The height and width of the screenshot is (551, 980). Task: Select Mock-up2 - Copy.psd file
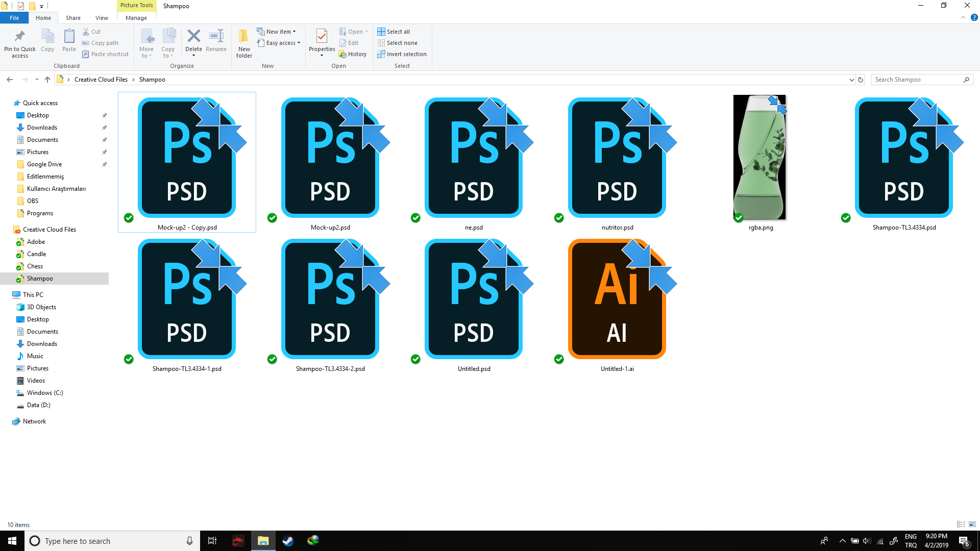[x=187, y=162]
